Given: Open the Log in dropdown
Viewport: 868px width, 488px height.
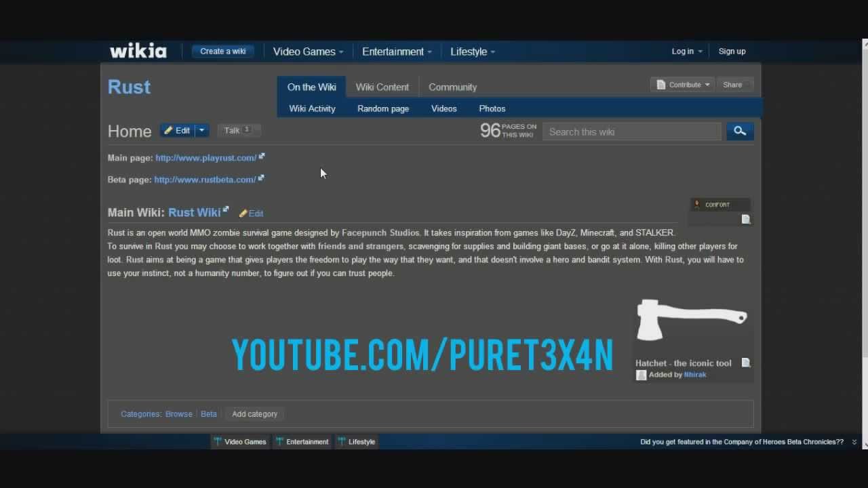Looking at the screenshot, I should [687, 52].
